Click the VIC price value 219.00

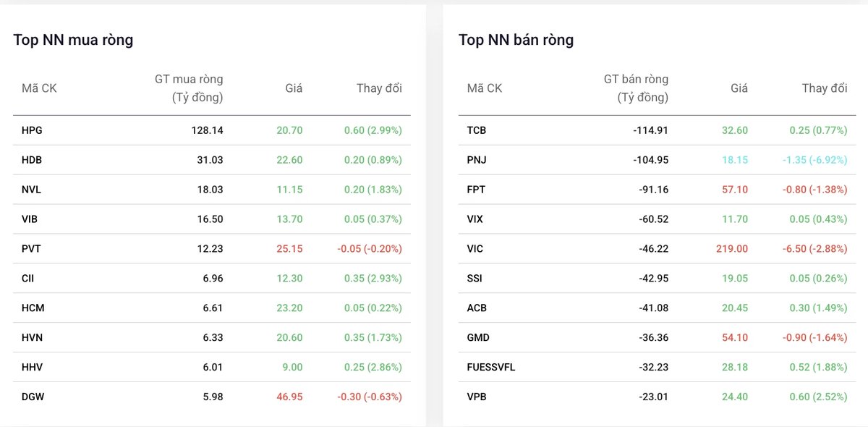pyautogui.click(x=731, y=249)
